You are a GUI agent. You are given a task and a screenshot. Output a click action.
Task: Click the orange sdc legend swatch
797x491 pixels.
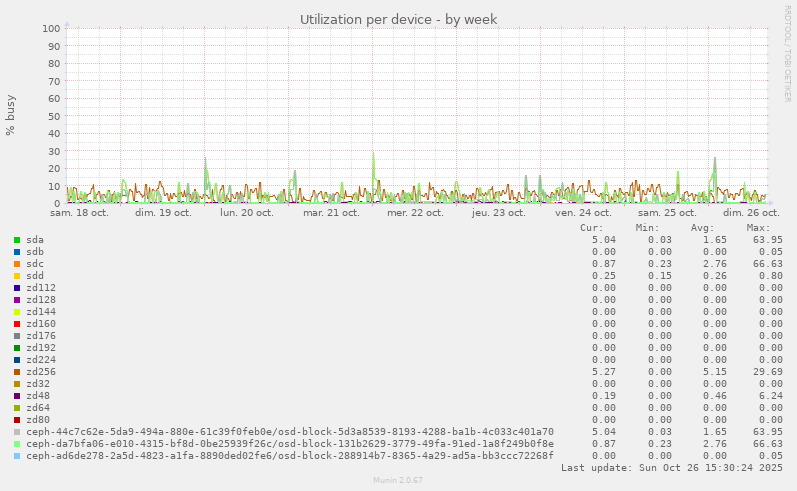click(x=17, y=264)
